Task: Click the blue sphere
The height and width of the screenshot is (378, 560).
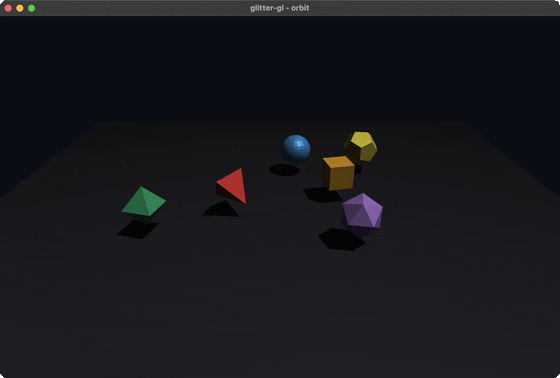Action: [296, 149]
